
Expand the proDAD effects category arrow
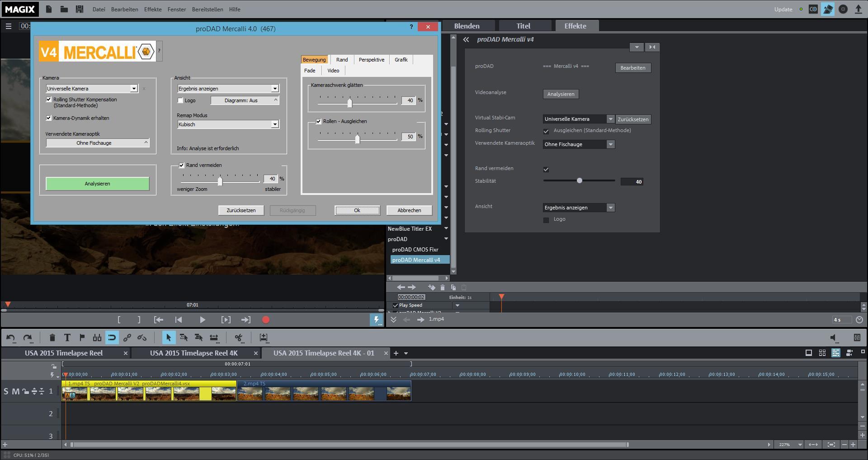click(446, 239)
